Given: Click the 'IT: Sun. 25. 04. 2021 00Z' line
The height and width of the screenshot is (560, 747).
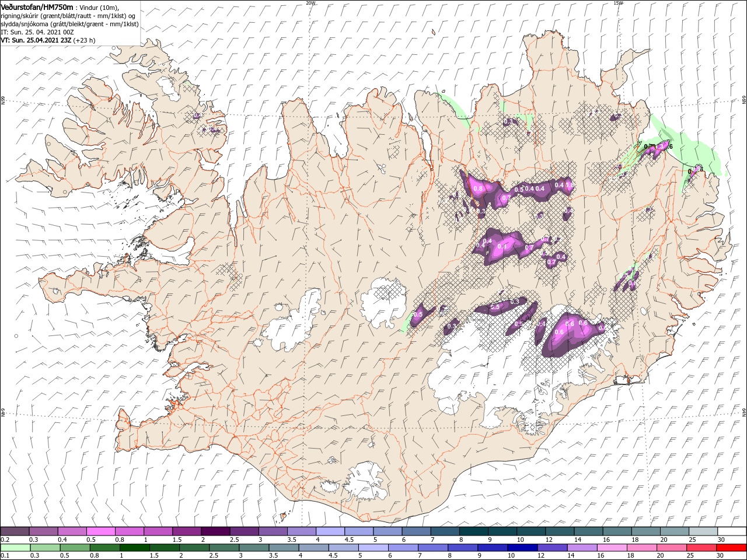Looking at the screenshot, I should click(x=37, y=32).
